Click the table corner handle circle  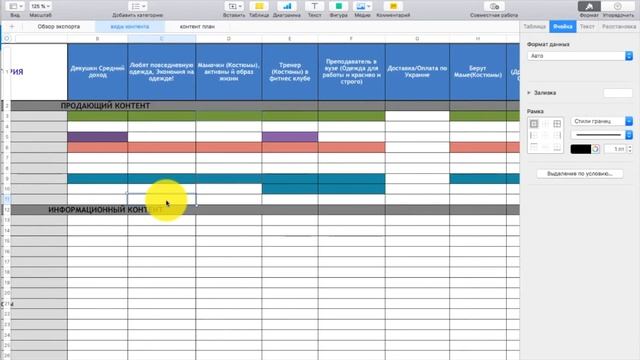coord(7,38)
